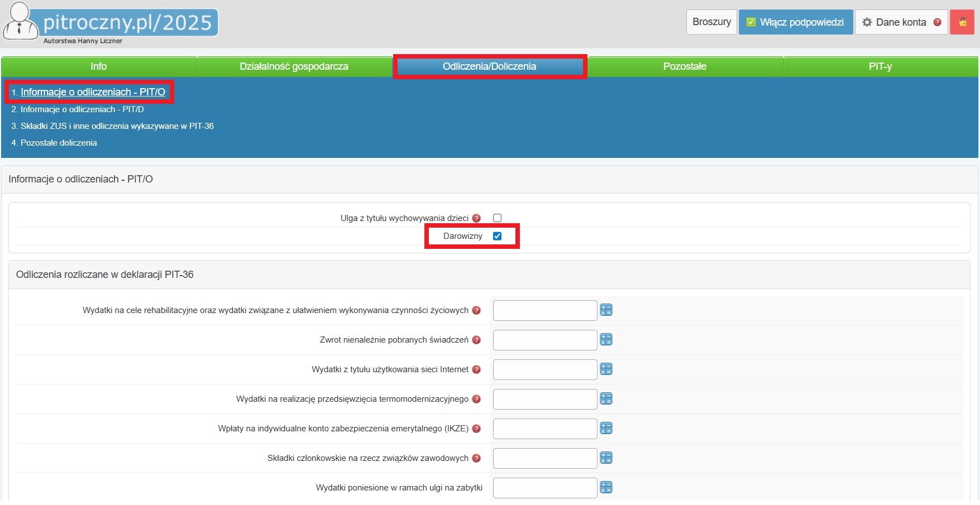This screenshot has height=505, width=980.
Task: Toggle Włącz podpowiedzi hints option
Action: point(795,22)
